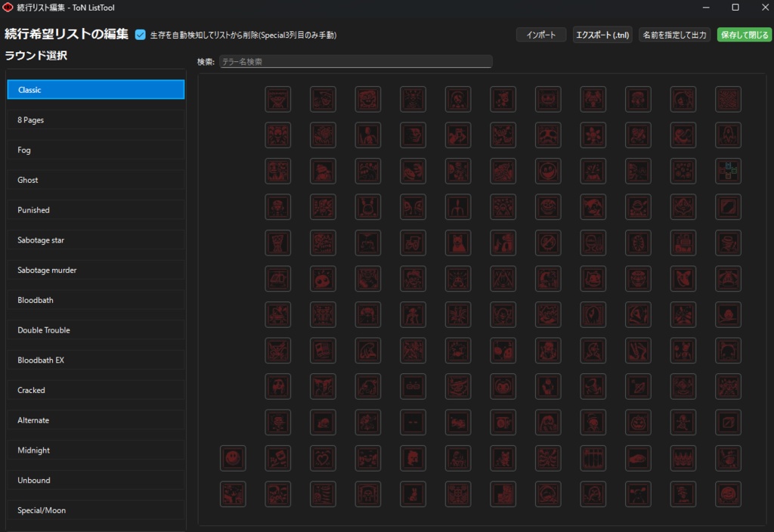Screen dimensions: 774x532
Task: Select the Midnight round
Action: 95,450
